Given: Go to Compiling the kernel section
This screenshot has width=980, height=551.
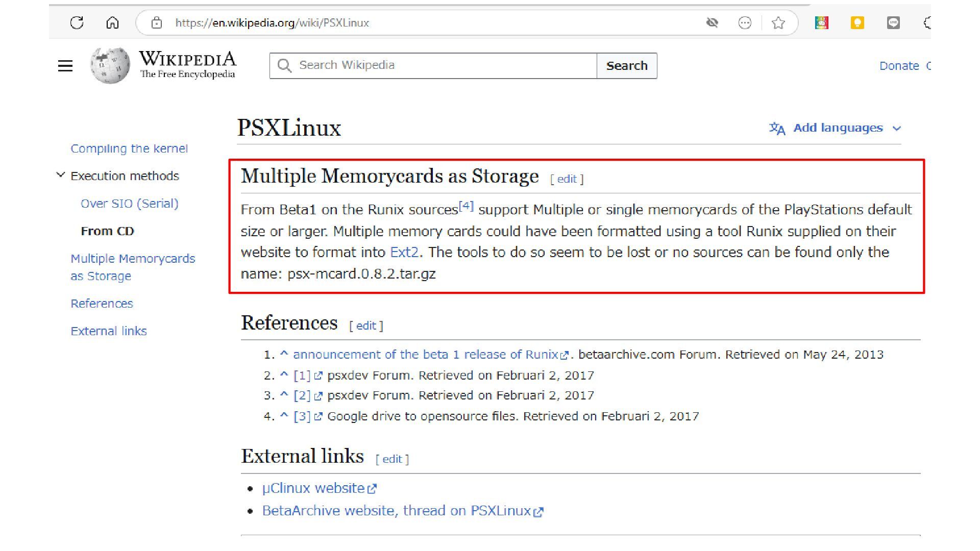Looking at the screenshot, I should coord(129,148).
